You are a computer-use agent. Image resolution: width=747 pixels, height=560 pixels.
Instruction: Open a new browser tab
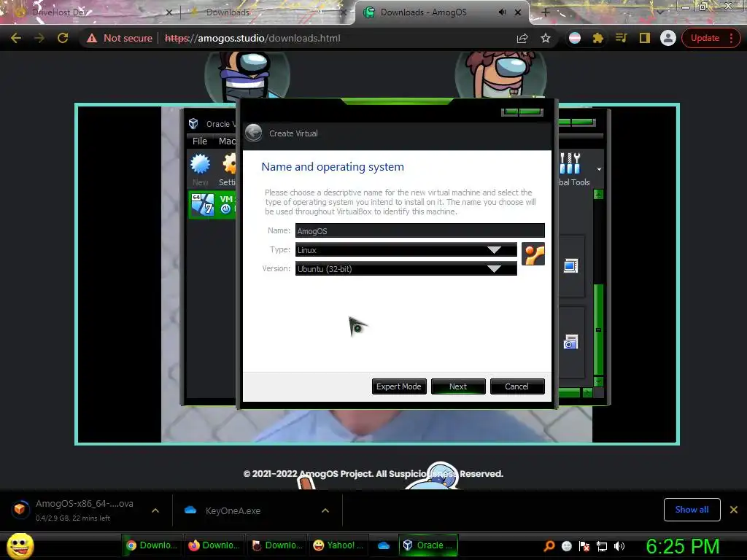click(546, 12)
